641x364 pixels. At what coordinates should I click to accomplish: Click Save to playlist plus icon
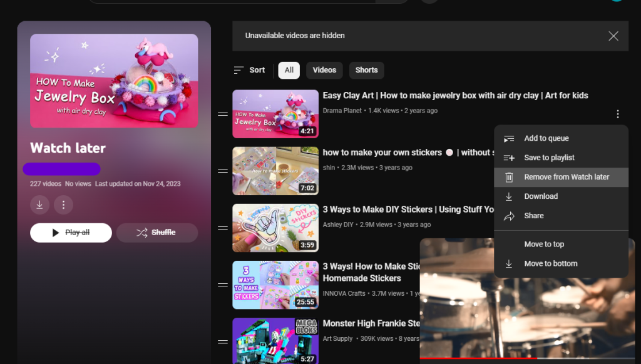tap(509, 158)
